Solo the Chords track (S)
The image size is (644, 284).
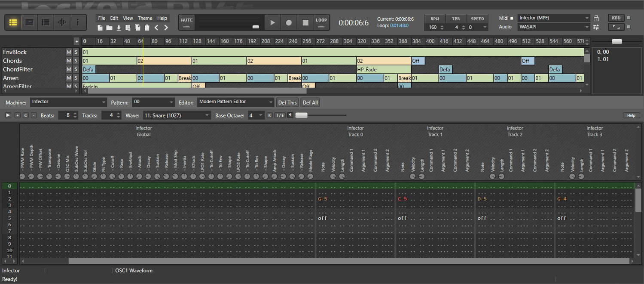pyautogui.click(x=76, y=61)
